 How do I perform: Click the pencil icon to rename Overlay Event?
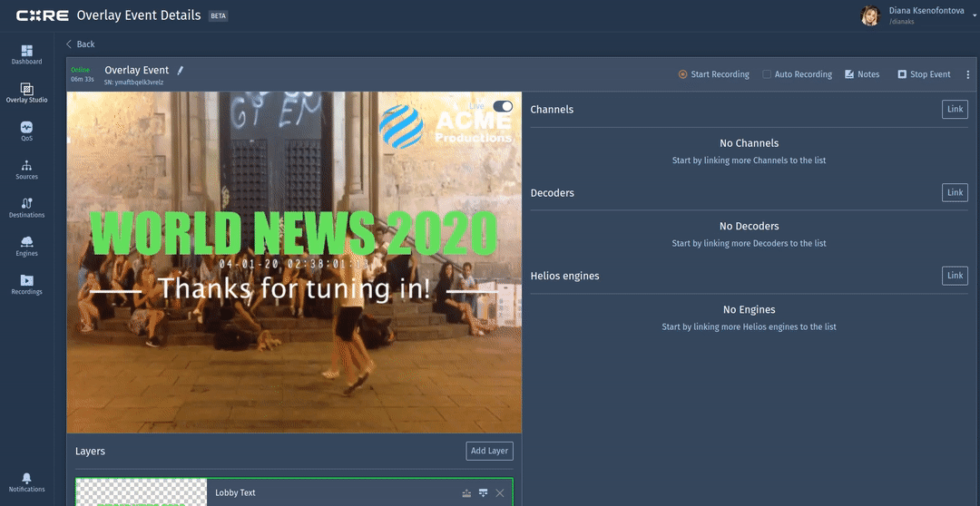[x=180, y=70]
